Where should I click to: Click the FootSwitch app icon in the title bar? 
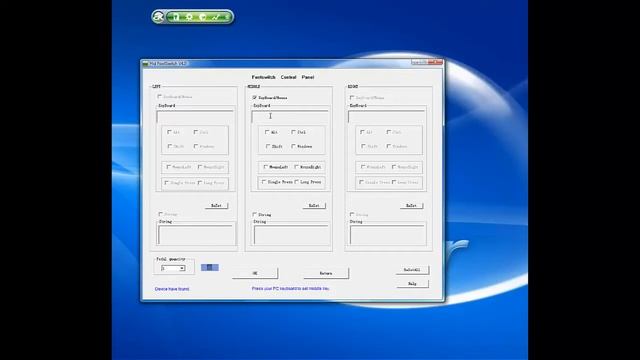(145, 64)
